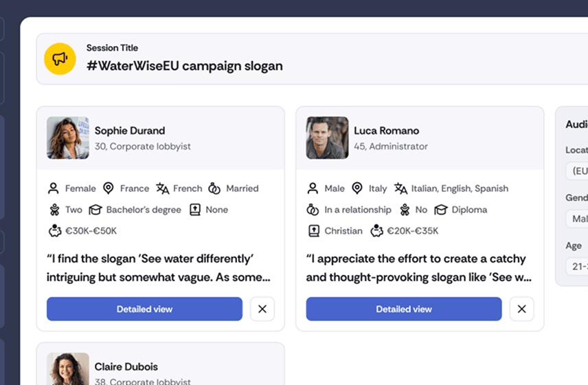Click Sophie Durand's profile photo
The height and width of the screenshot is (385, 588).
(68, 137)
